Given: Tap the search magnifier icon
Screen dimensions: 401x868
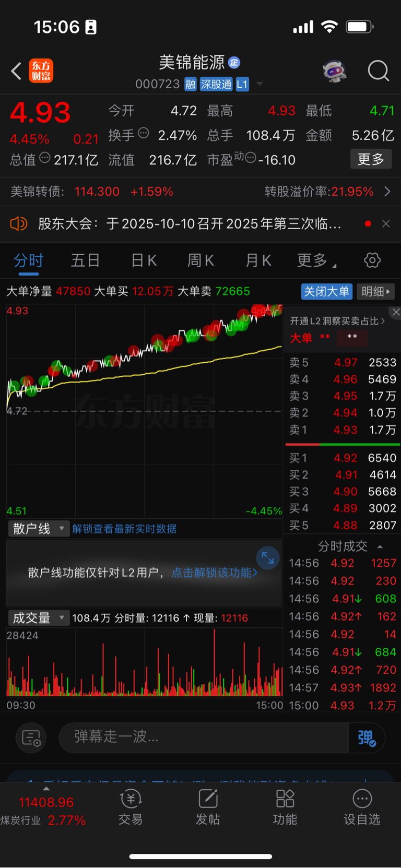Looking at the screenshot, I should 379,71.
